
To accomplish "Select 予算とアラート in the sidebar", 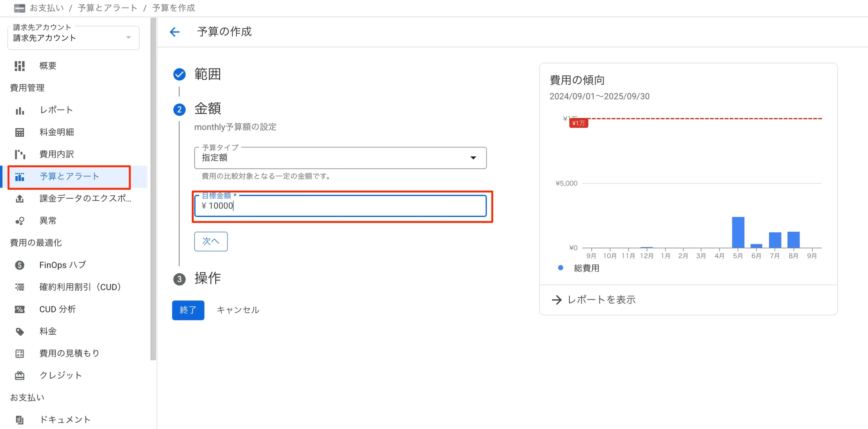I will click(x=69, y=176).
